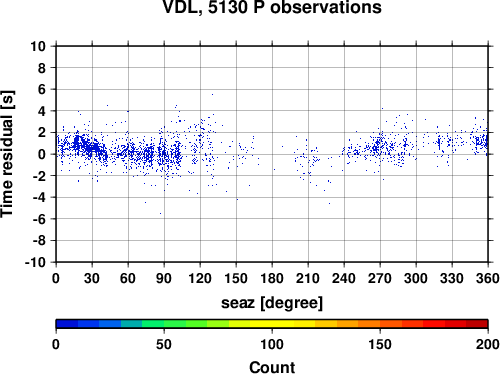Click the y-axis tick label 0

(42, 154)
